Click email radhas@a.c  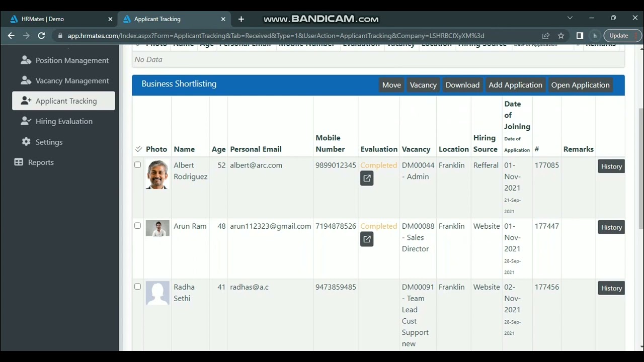(249, 287)
